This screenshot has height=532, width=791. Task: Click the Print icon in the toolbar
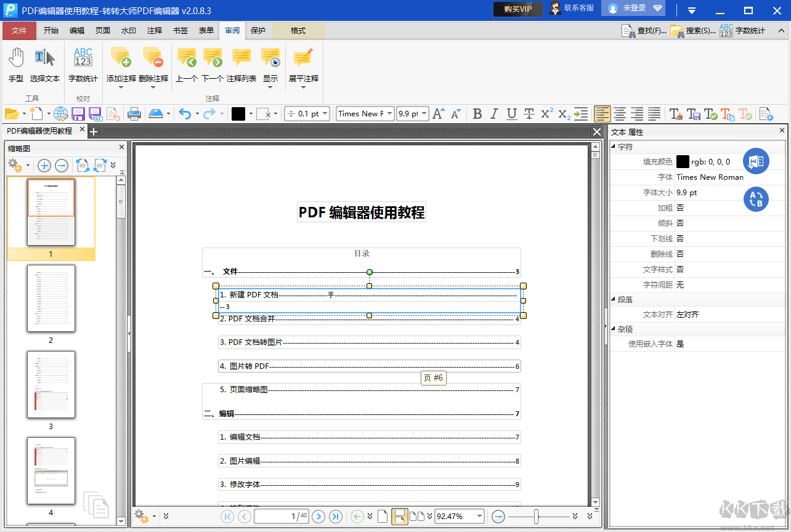135,114
